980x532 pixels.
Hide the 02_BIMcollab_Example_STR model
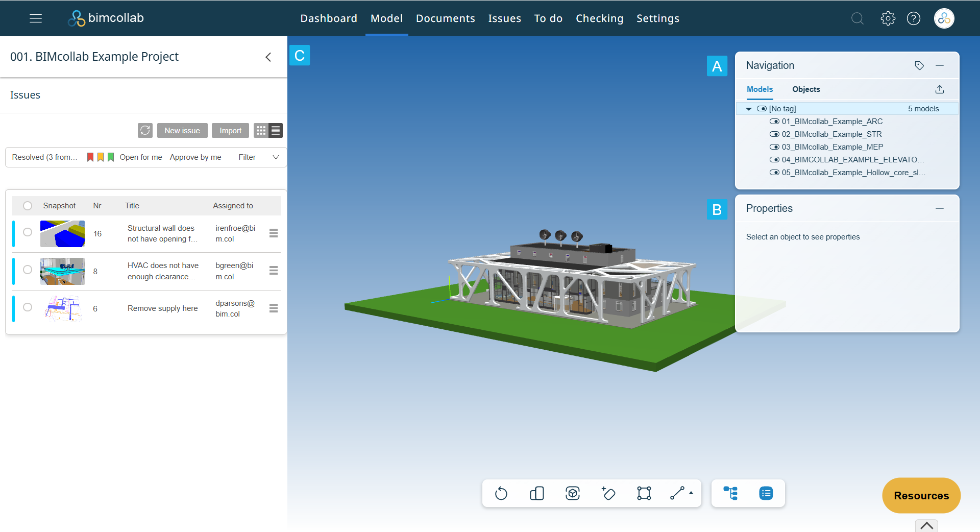tap(774, 134)
